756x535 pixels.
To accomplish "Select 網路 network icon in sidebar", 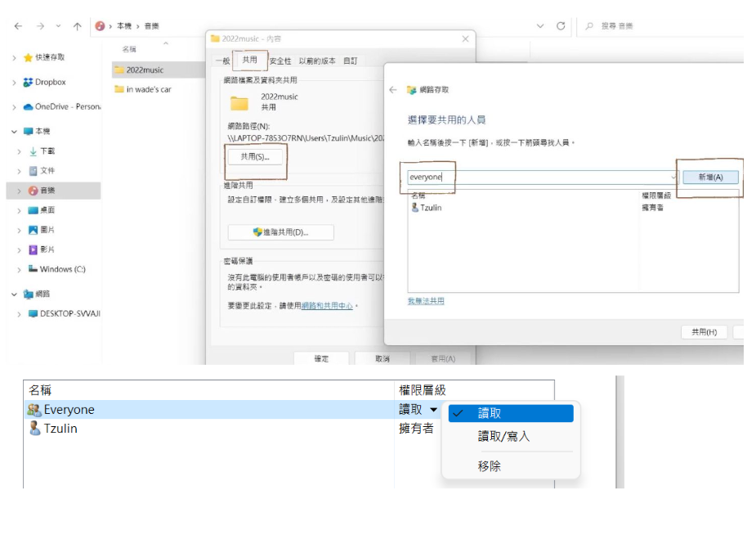I will pos(28,294).
